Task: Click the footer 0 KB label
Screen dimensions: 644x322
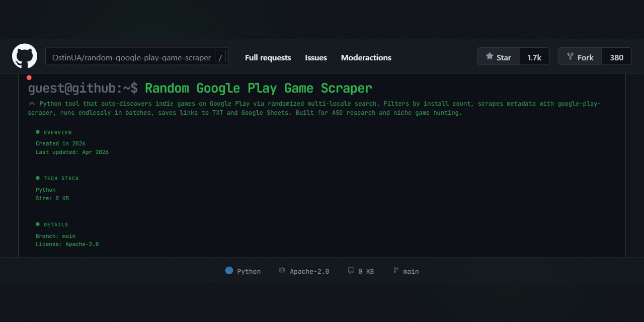Action: (366, 271)
